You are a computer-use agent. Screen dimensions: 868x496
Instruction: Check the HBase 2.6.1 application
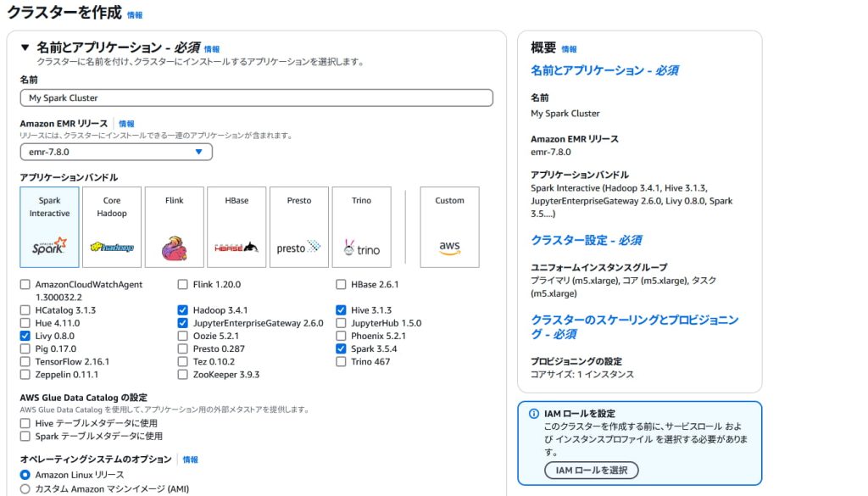[341, 285]
